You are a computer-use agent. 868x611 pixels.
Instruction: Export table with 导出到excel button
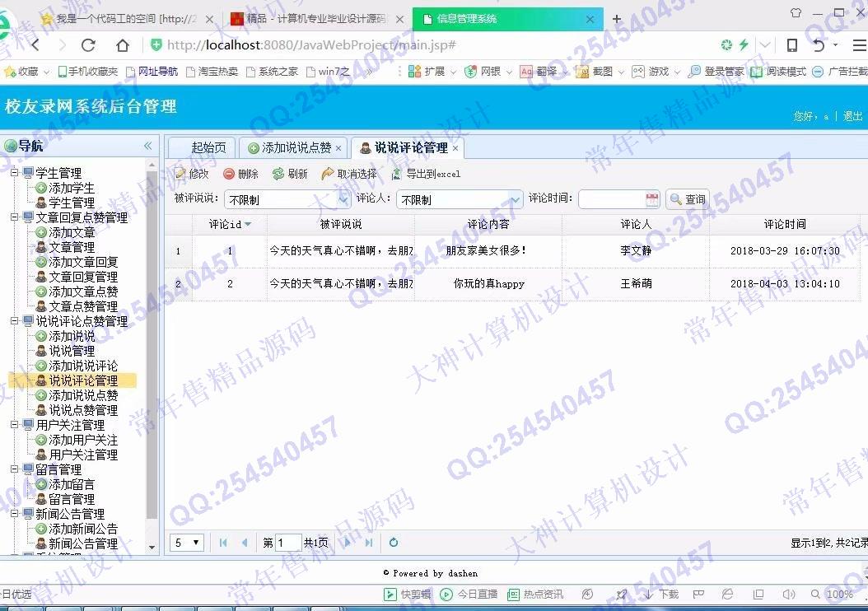[426, 174]
